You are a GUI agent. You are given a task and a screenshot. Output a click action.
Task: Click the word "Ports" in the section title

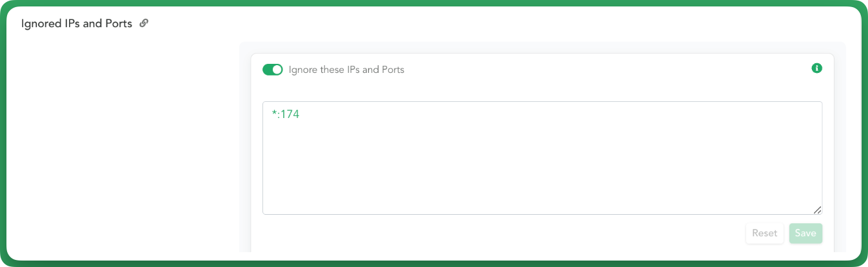coord(119,24)
